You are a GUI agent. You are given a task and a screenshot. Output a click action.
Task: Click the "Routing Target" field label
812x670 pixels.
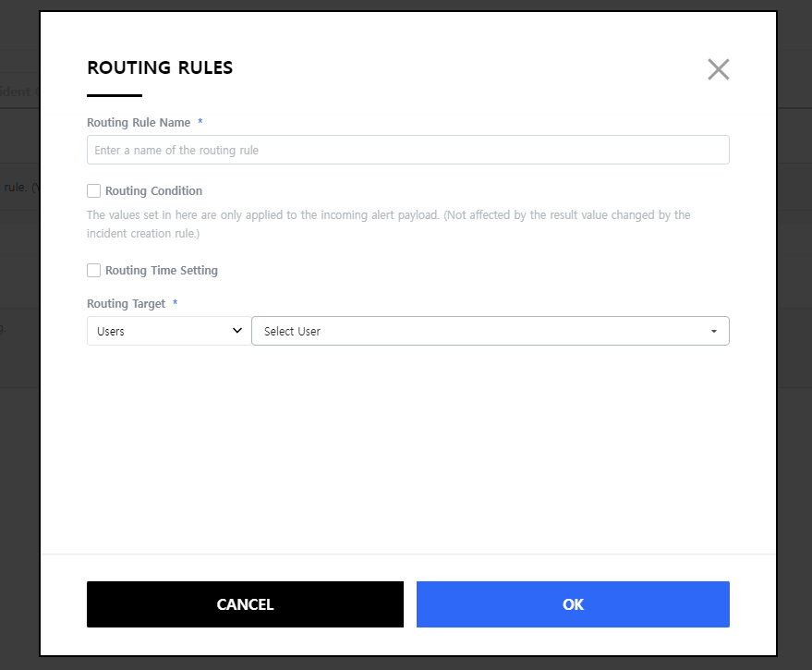point(127,303)
